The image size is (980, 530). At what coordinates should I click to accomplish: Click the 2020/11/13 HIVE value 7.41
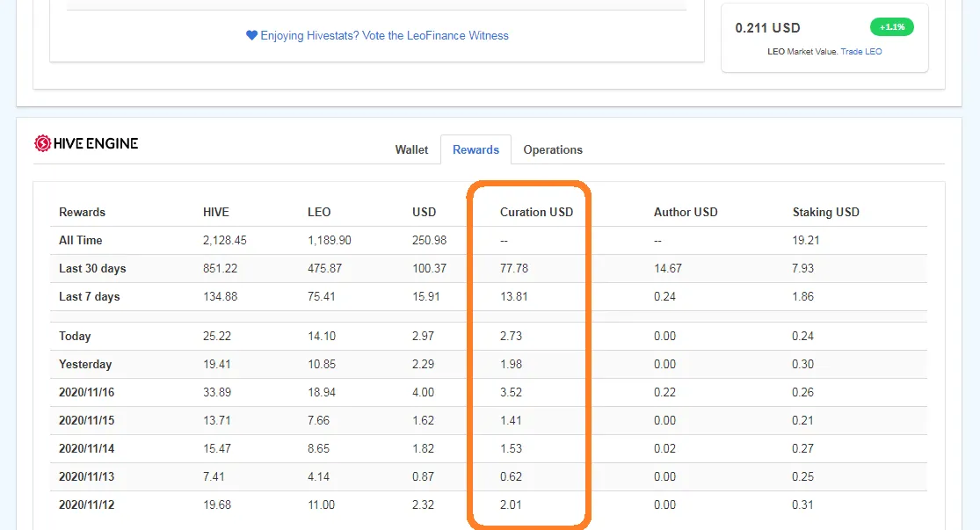click(x=214, y=477)
